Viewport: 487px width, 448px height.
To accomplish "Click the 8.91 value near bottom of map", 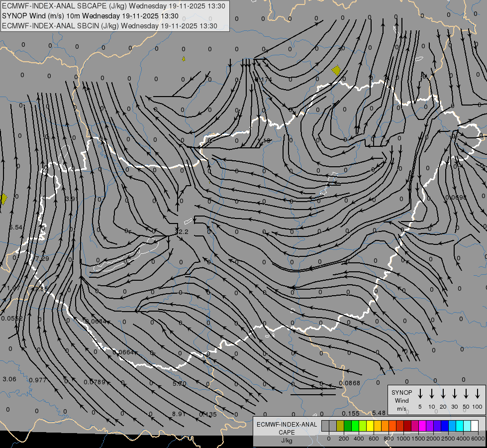I will point(179,414).
